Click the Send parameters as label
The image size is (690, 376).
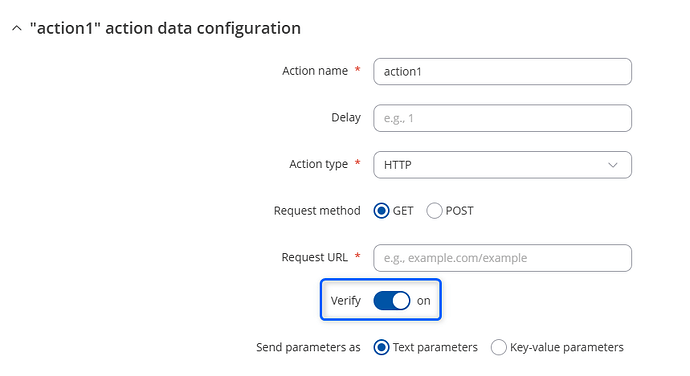tap(308, 347)
